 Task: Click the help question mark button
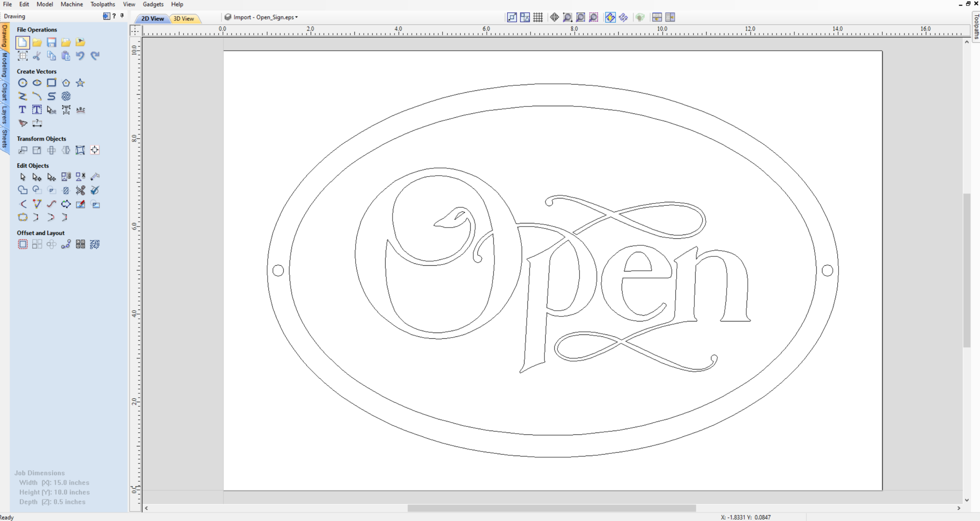[x=114, y=16]
